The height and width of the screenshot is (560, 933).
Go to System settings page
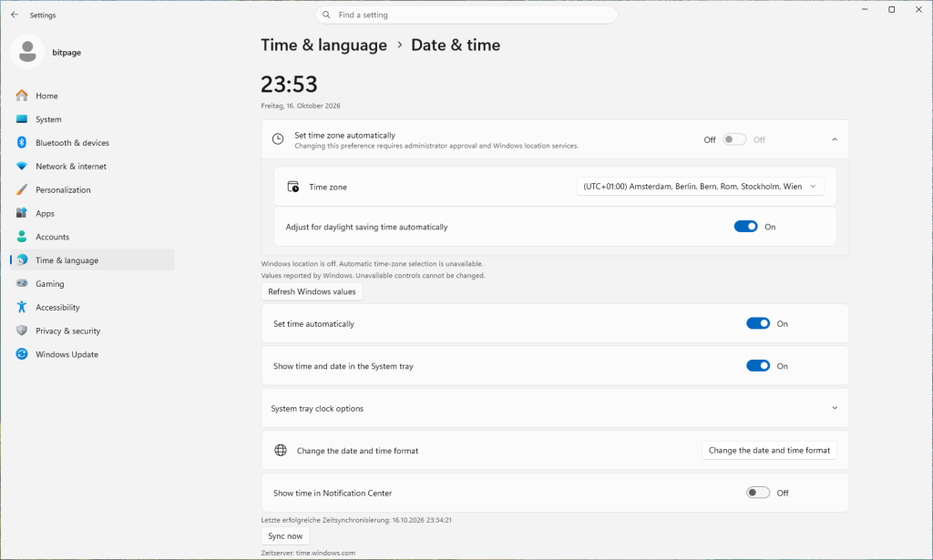[x=92, y=119]
